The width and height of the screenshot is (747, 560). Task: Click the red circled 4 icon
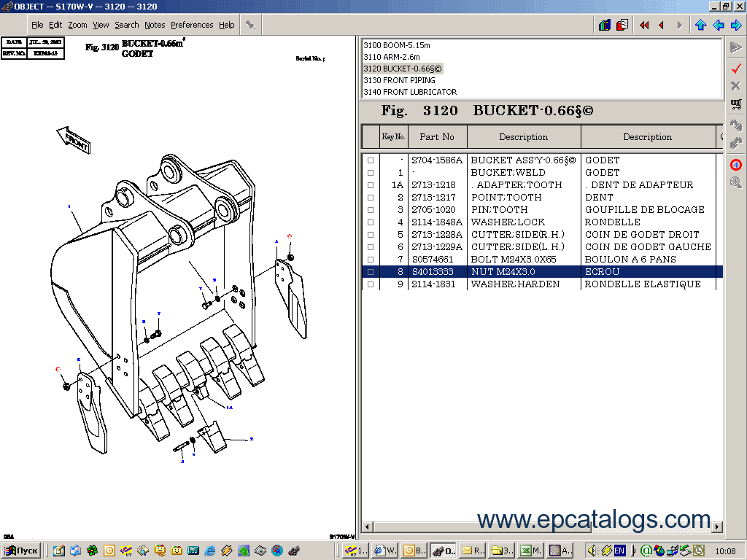click(x=736, y=165)
